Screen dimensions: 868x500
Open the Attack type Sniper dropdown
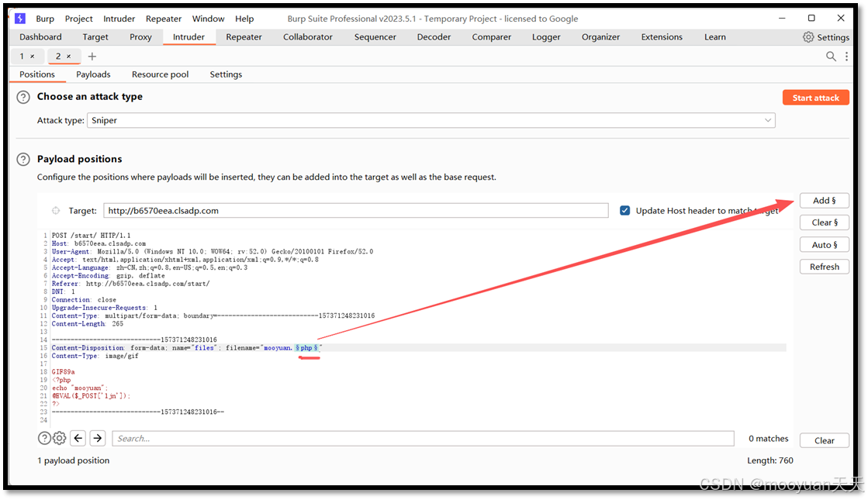[x=431, y=121]
